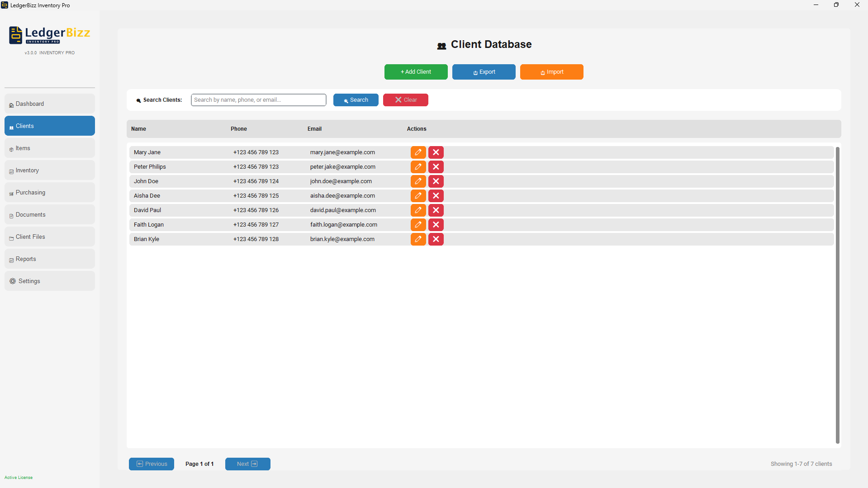Click the Client Database heading
The height and width of the screenshot is (488, 868).
tap(484, 45)
